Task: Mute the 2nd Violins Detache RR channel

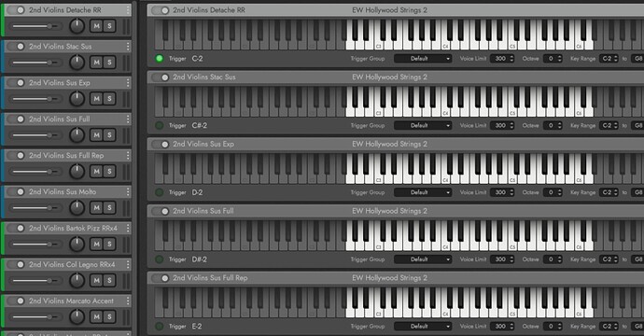Action: 96,26
